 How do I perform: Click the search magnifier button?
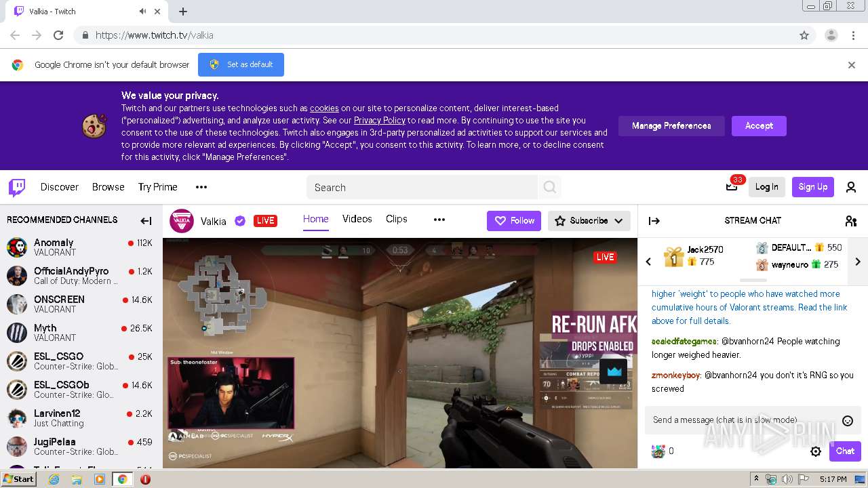coord(550,187)
